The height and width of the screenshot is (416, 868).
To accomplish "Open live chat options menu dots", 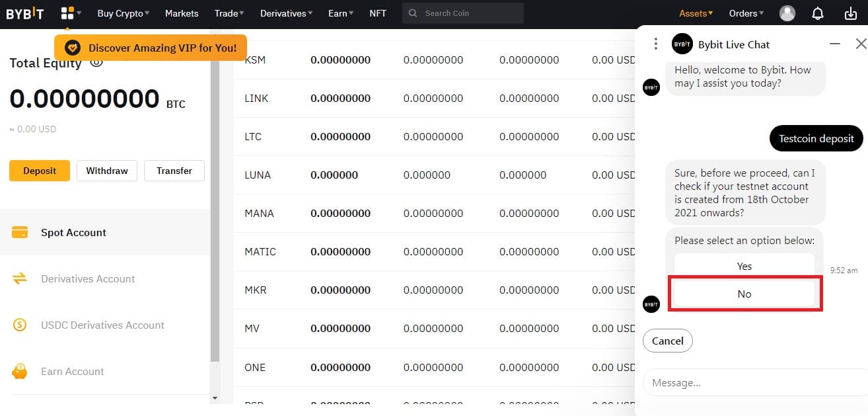I will tap(655, 44).
